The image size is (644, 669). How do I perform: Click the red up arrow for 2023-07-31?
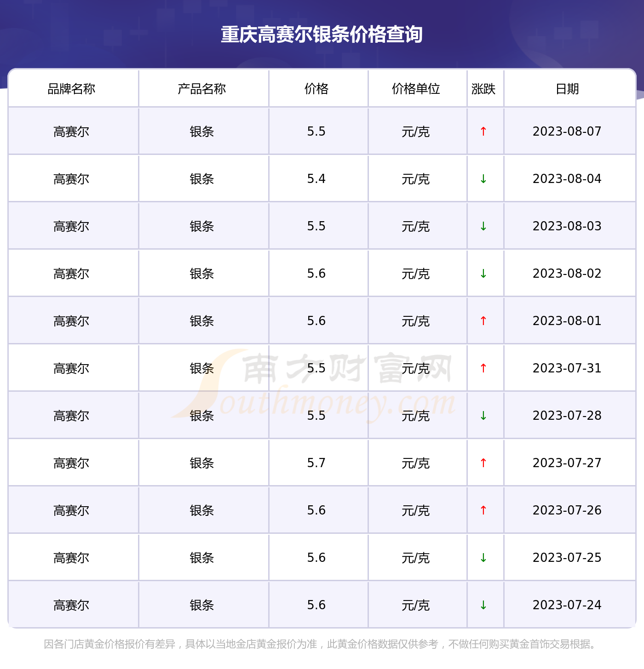point(483,368)
